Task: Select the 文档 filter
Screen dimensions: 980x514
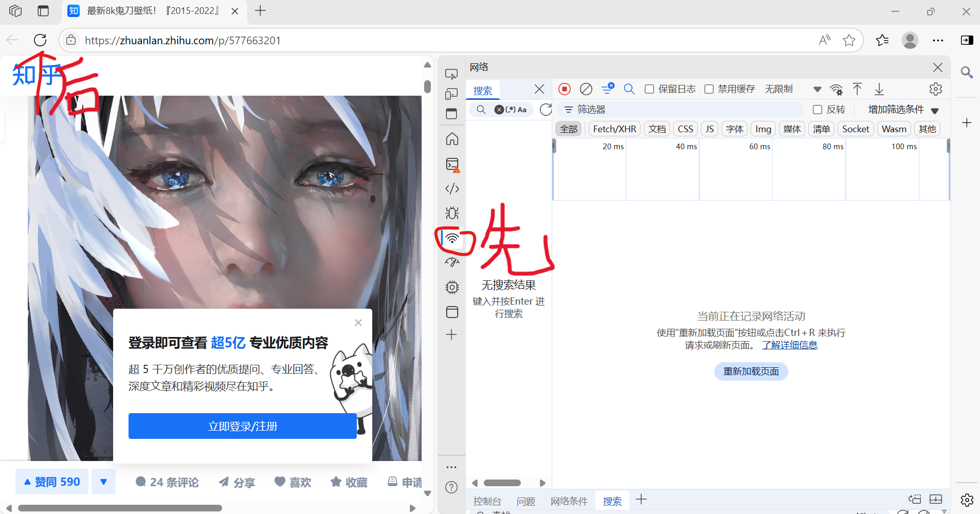Action: tap(657, 129)
